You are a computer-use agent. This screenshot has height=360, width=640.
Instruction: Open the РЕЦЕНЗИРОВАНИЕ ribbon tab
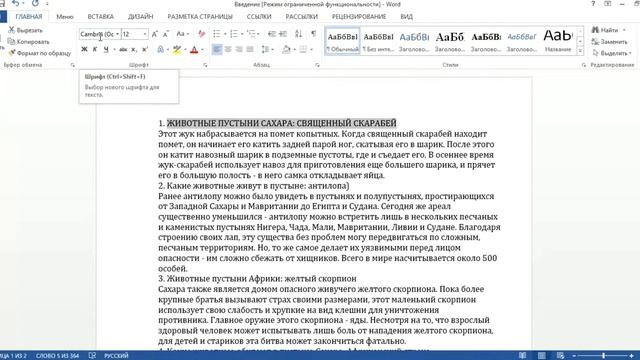coord(359,17)
